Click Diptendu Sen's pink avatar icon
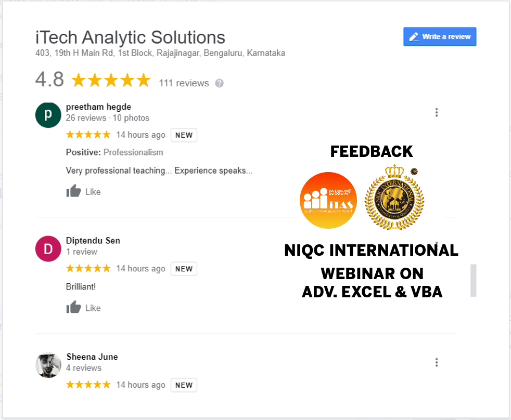This screenshot has width=511, height=420. (48, 248)
